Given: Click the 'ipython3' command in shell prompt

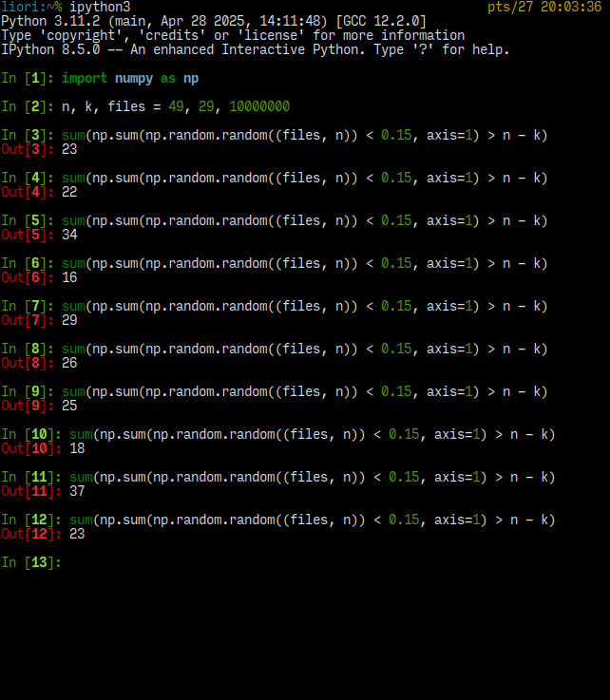Looking at the screenshot, I should click(100, 7).
